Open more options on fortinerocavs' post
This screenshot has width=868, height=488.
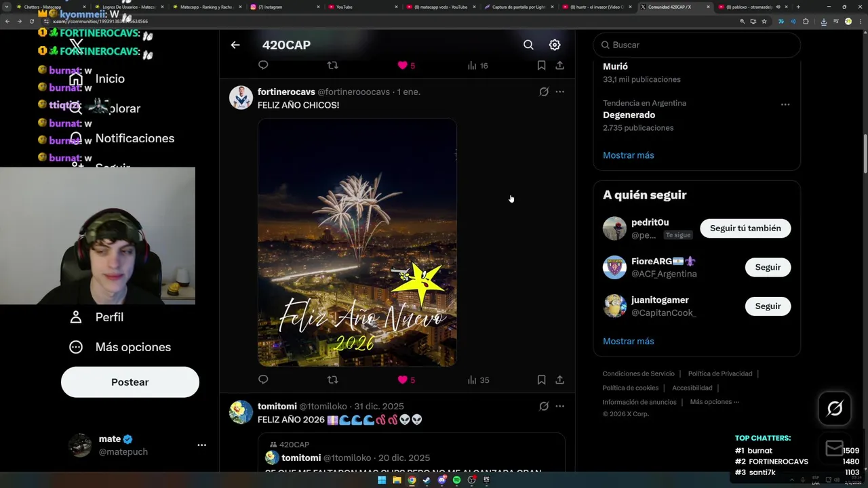pos(560,91)
